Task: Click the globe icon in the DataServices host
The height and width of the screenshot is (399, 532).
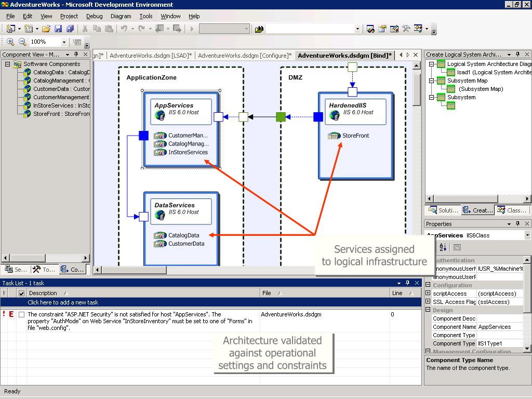Action: 160,215
